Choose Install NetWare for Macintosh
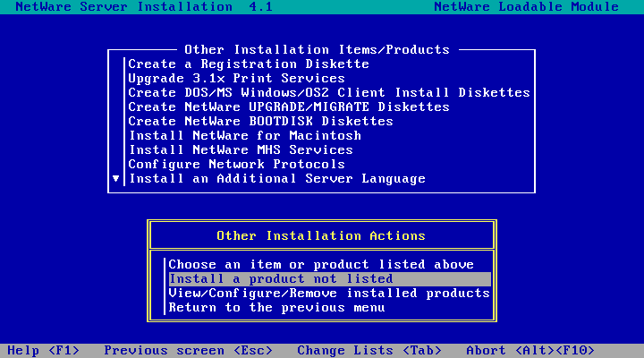The width and height of the screenshot is (644, 358). click(245, 136)
